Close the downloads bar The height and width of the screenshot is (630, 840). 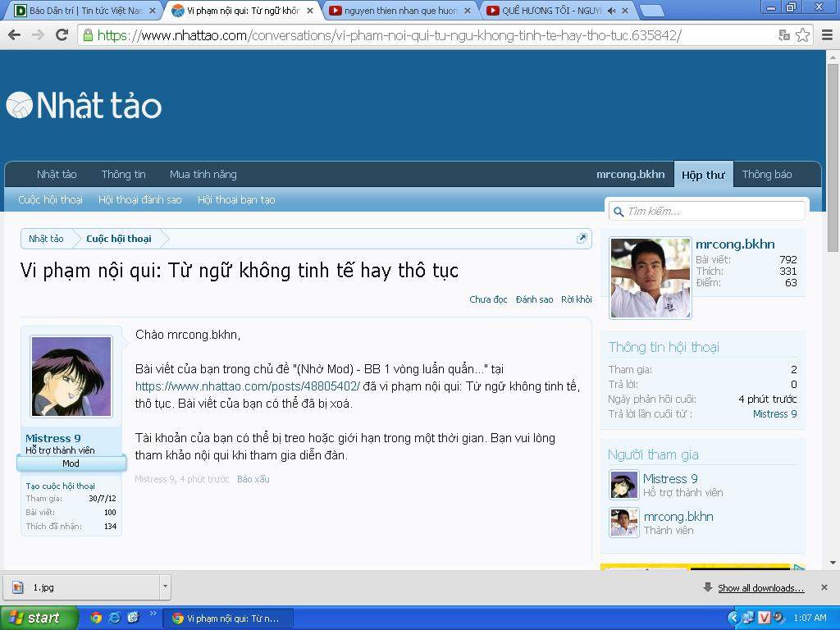point(824,587)
